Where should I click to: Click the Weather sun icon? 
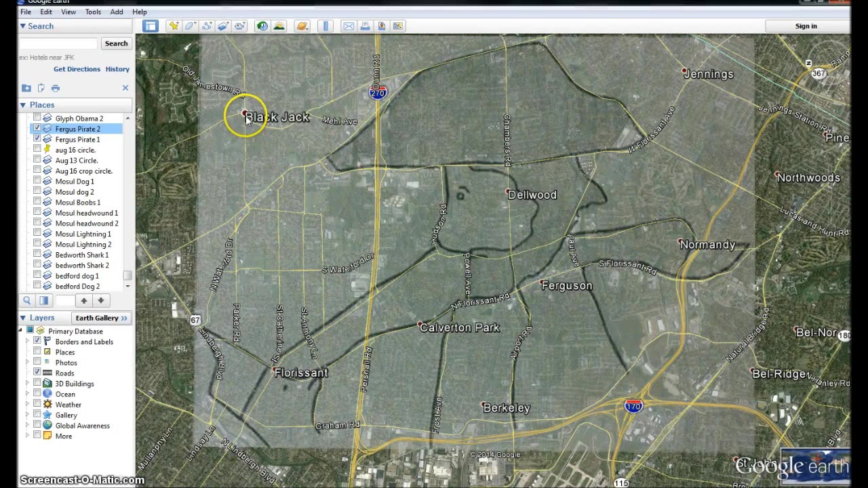click(x=47, y=405)
